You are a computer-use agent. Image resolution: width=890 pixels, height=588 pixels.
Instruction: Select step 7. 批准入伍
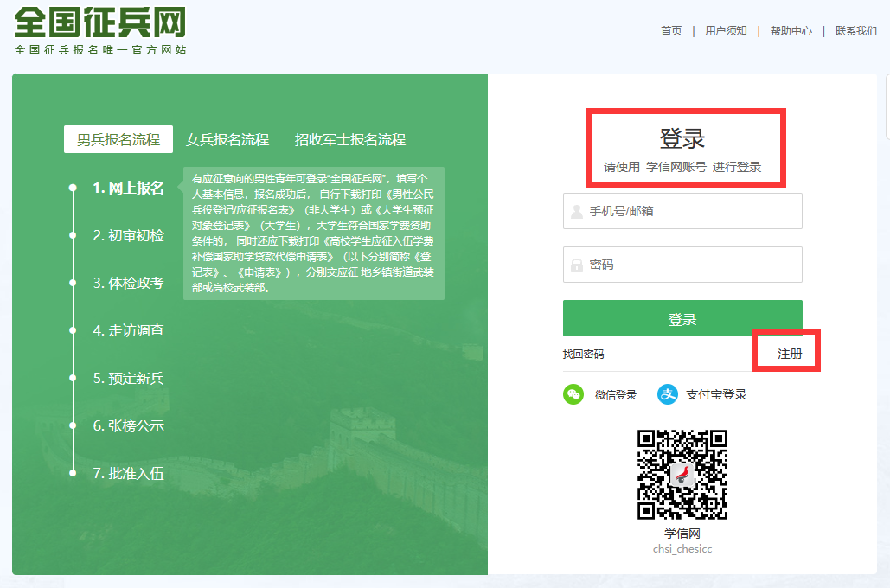pyautogui.click(x=128, y=473)
